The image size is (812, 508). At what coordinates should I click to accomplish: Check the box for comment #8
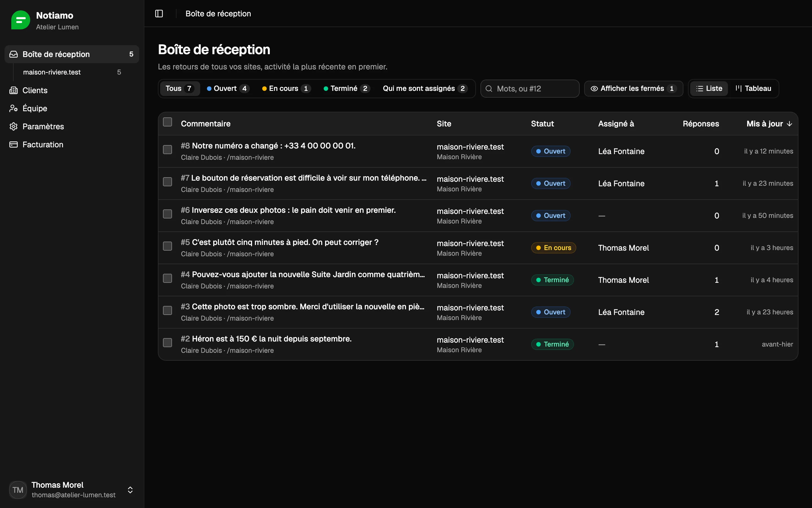(167, 150)
